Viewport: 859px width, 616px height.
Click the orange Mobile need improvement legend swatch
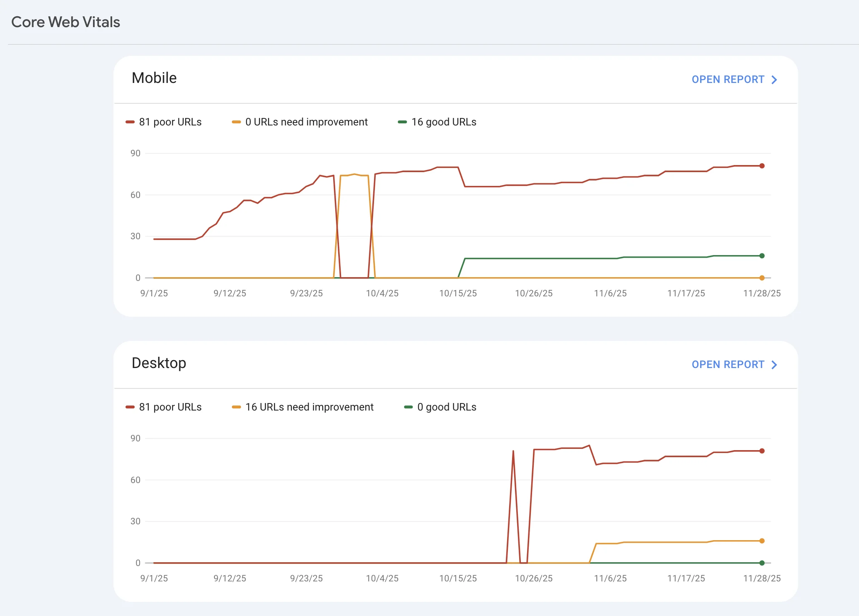tap(236, 122)
